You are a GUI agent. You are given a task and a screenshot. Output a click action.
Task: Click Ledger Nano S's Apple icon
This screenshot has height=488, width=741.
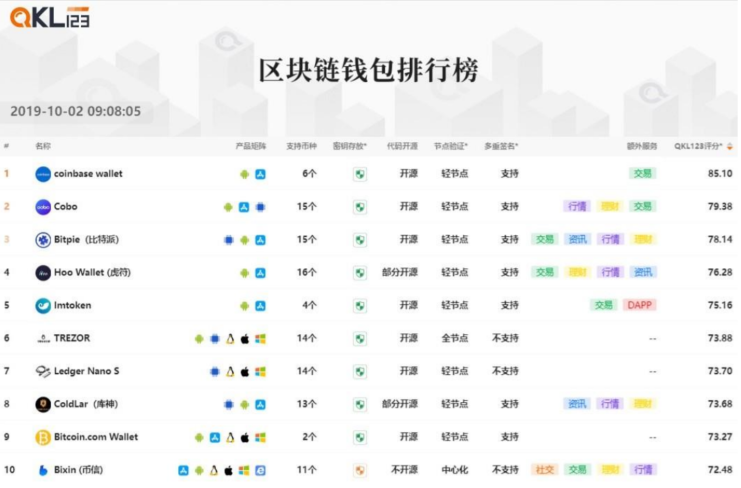click(x=245, y=372)
